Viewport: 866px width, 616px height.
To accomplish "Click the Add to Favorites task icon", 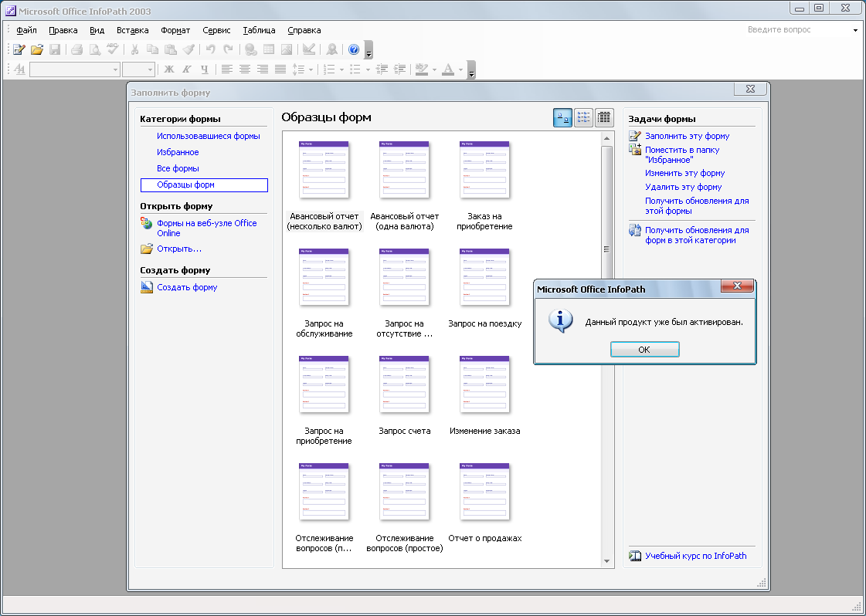I will click(635, 150).
